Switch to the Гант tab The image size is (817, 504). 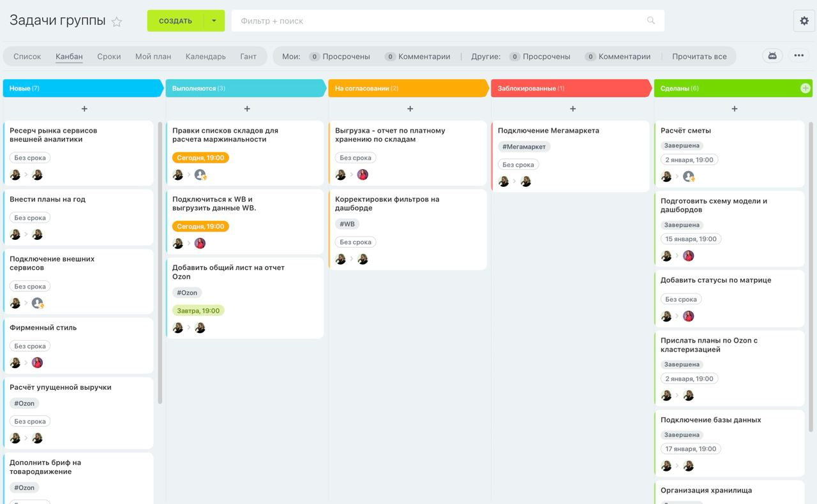(x=248, y=56)
